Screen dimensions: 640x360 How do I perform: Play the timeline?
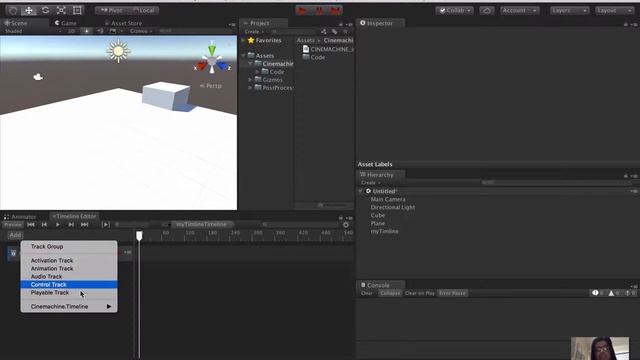point(58,224)
